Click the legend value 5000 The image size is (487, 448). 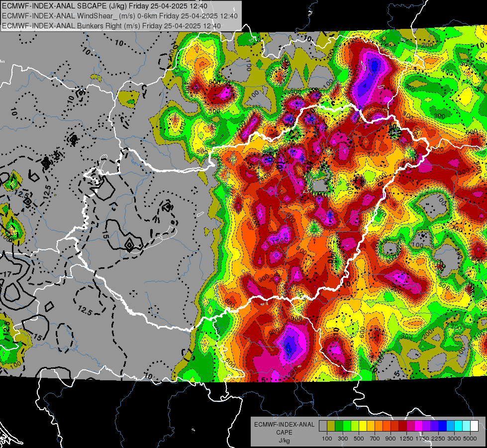coord(470,439)
